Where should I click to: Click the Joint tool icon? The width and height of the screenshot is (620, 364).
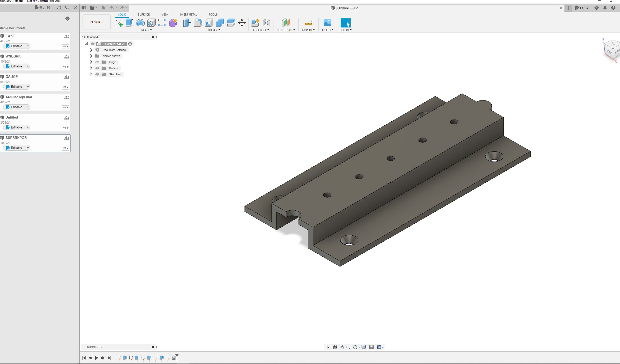pyautogui.click(x=266, y=23)
